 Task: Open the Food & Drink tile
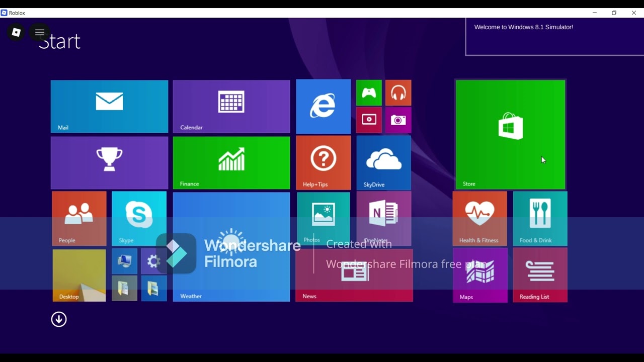[540, 219]
